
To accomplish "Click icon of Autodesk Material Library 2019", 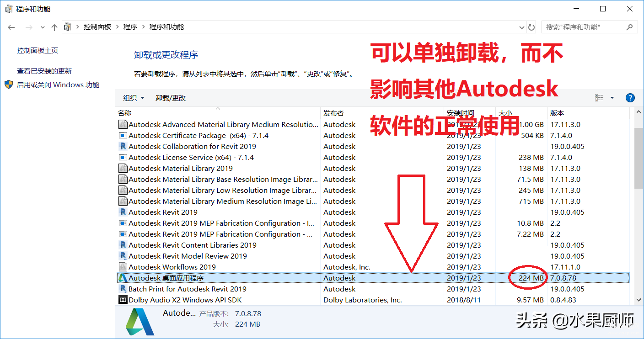I will pos(123,168).
